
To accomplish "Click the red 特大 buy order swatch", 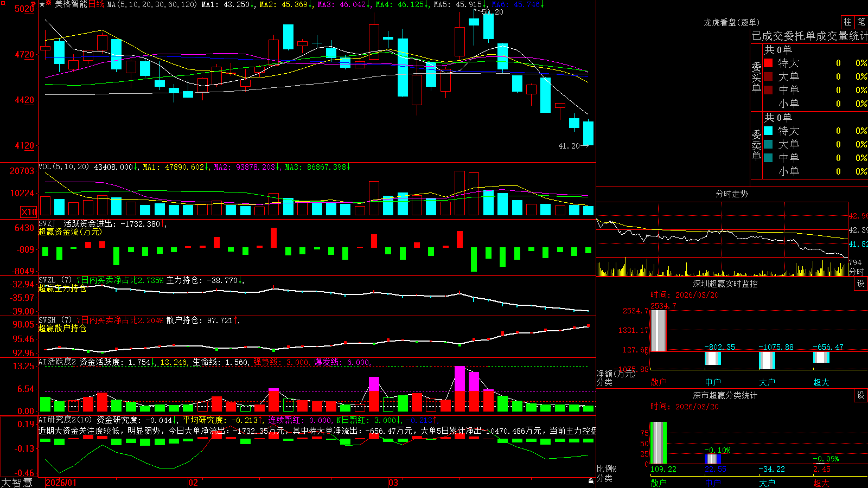I will [x=768, y=63].
